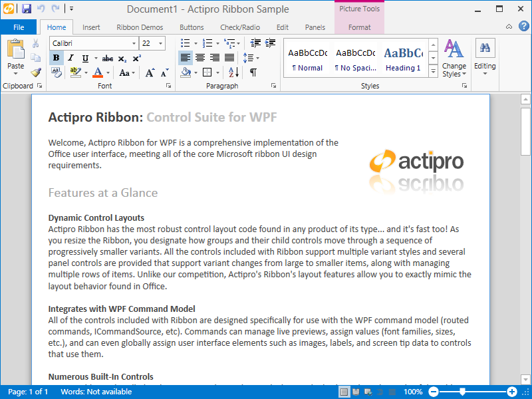Click the Clear Formatting eraser icon

pos(57,72)
